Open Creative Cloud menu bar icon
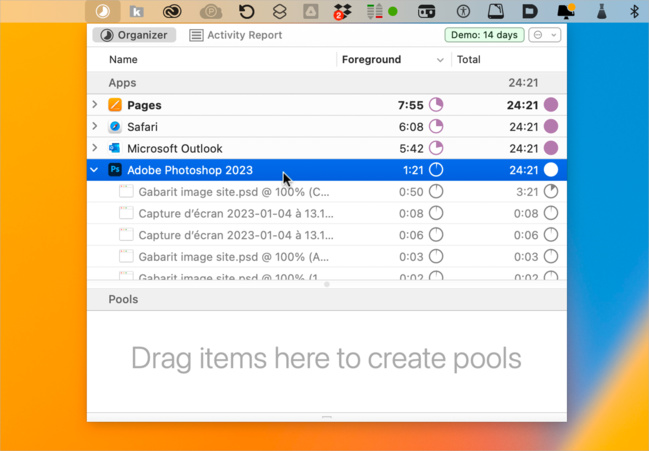The width and height of the screenshot is (649, 451). click(x=172, y=12)
